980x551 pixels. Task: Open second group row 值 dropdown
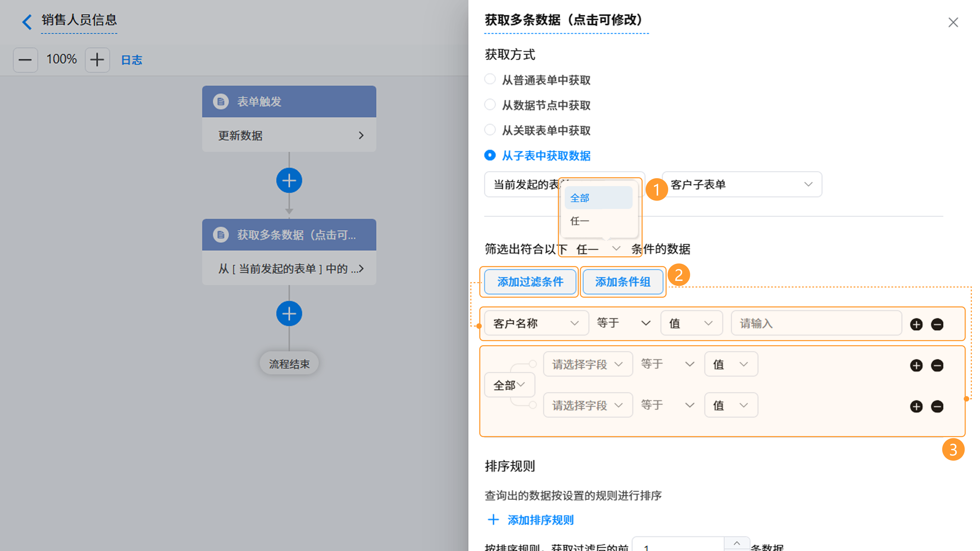[731, 405]
